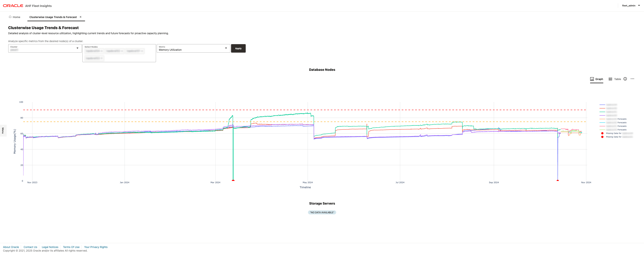Image resolution: width=644 pixels, height=254 pixels.
Task: Open the fleet_admin user dropdown caret
Action: (639, 5)
